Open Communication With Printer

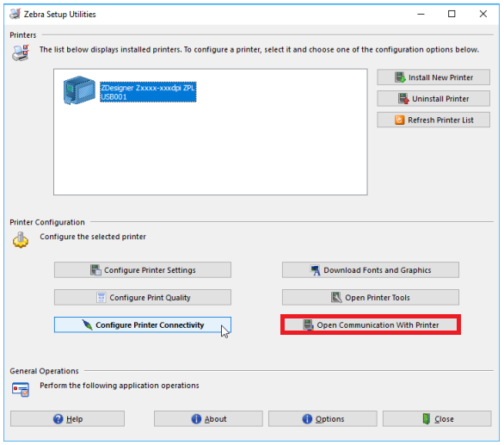tap(371, 324)
